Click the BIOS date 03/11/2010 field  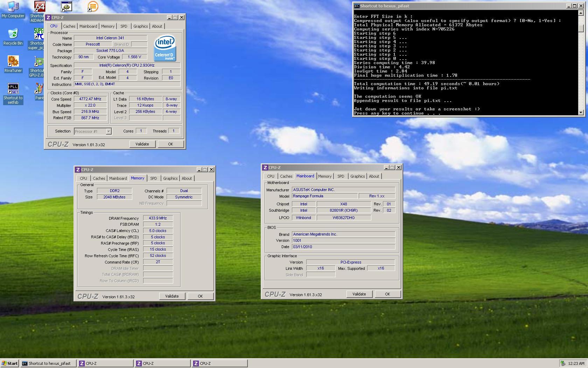343,247
